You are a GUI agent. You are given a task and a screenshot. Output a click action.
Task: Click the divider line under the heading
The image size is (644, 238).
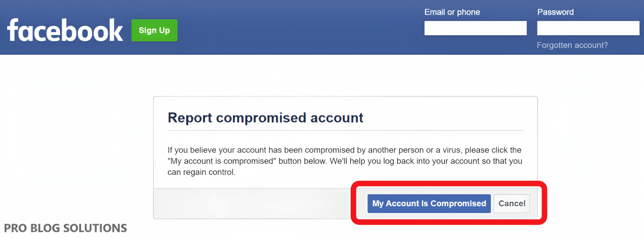click(x=345, y=130)
